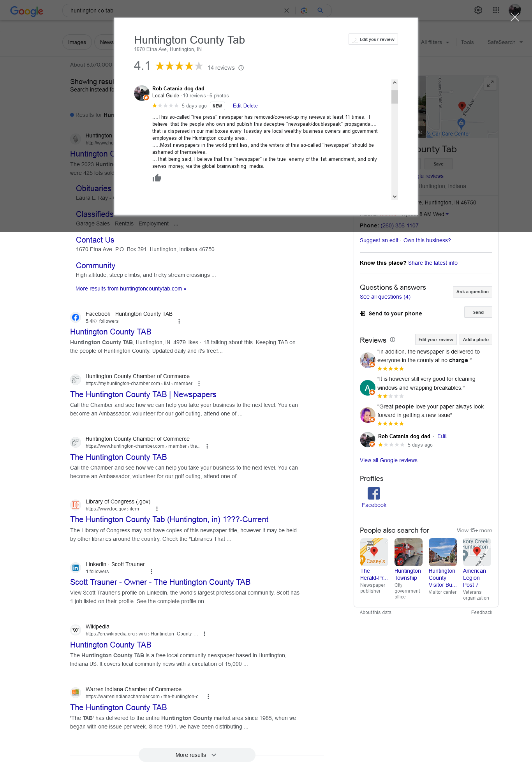
Task: Open the Contact Us sitelink
Action: [95, 240]
